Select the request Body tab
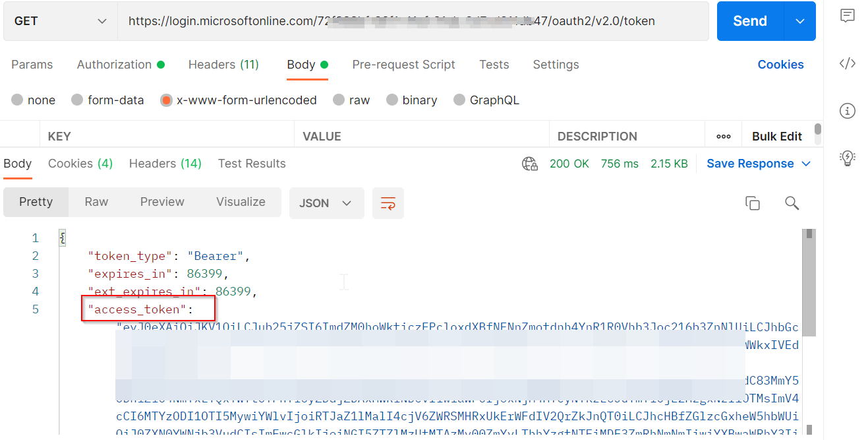Screen dimensions: 868x440 pyautogui.click(x=307, y=65)
